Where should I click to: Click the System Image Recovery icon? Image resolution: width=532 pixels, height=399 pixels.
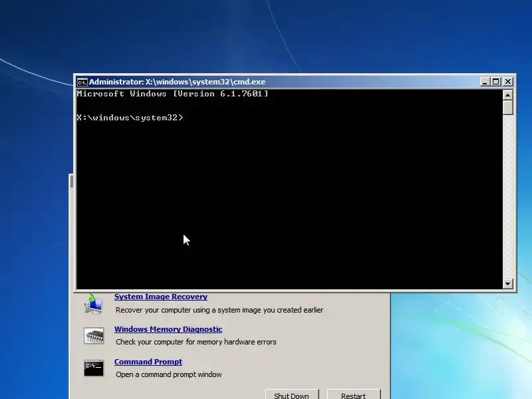pyautogui.click(x=93, y=304)
